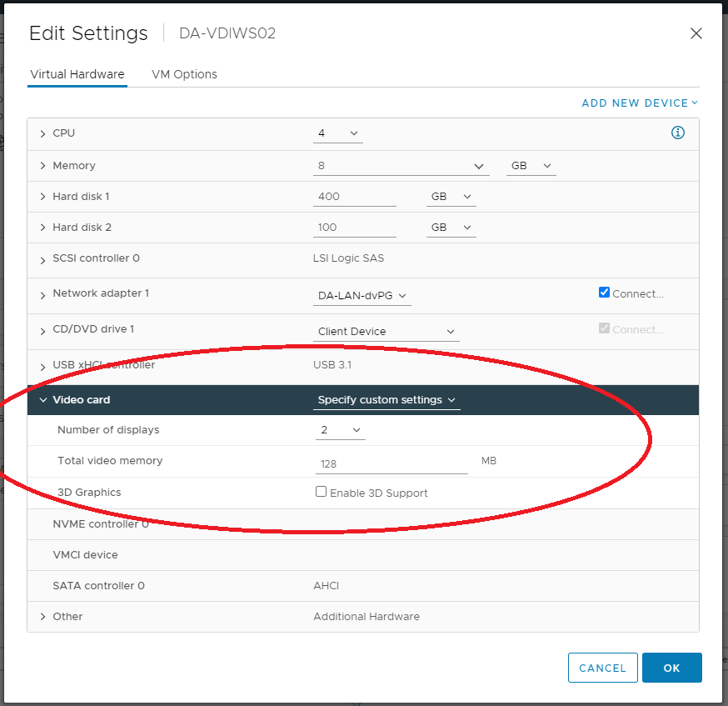Collapse the Video card section
This screenshot has height=706, width=728.
point(42,400)
